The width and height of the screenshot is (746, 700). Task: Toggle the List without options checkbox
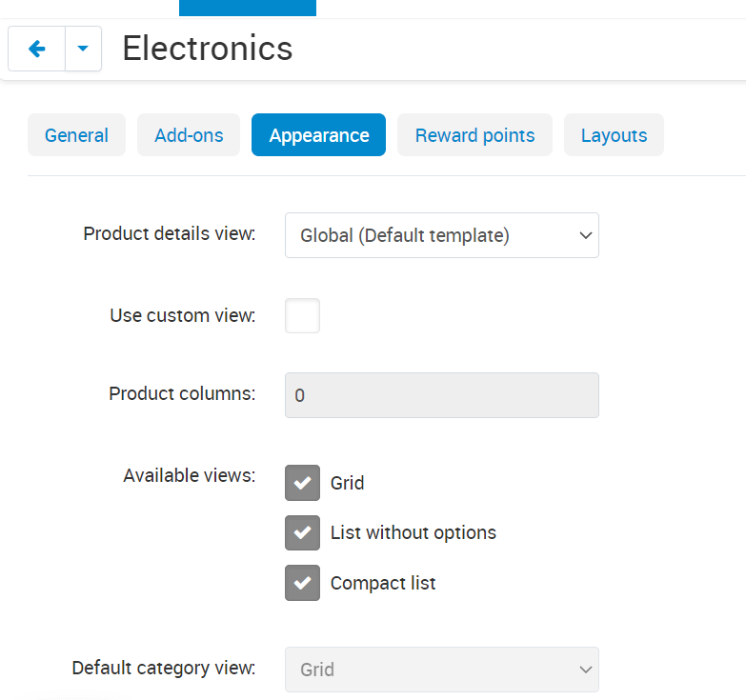coord(302,532)
